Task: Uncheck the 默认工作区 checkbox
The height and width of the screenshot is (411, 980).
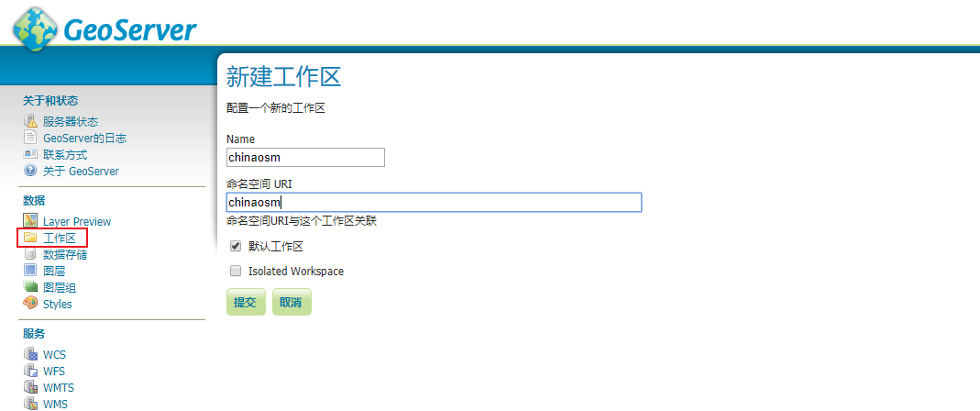Action: (236, 247)
